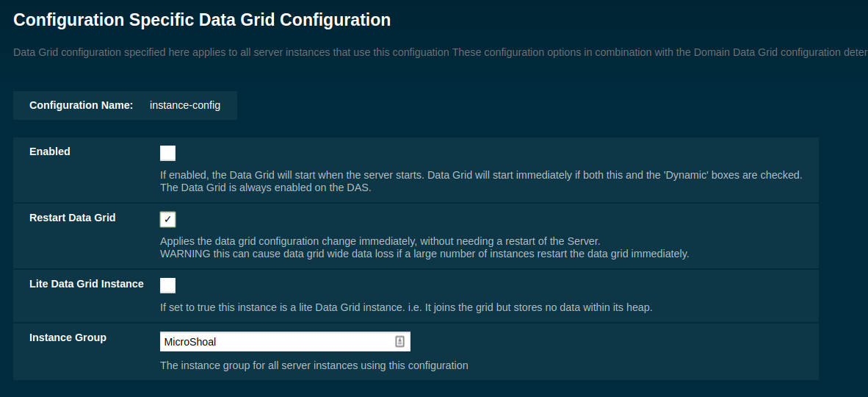Click the 'Instance Group' label
The width and height of the screenshot is (868, 397).
pos(68,337)
